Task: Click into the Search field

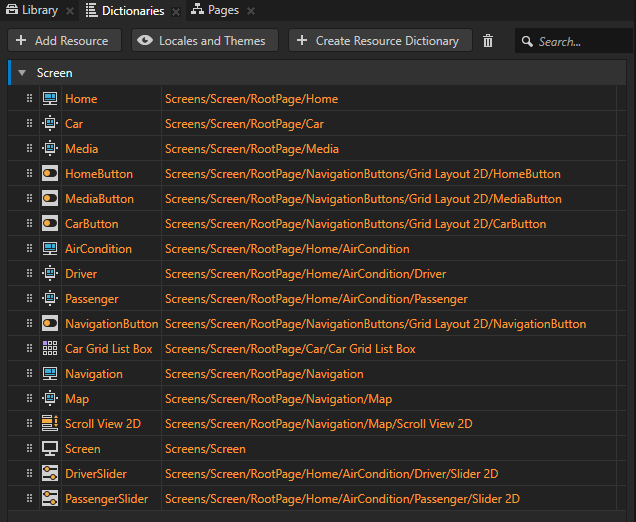Action: 570,42
